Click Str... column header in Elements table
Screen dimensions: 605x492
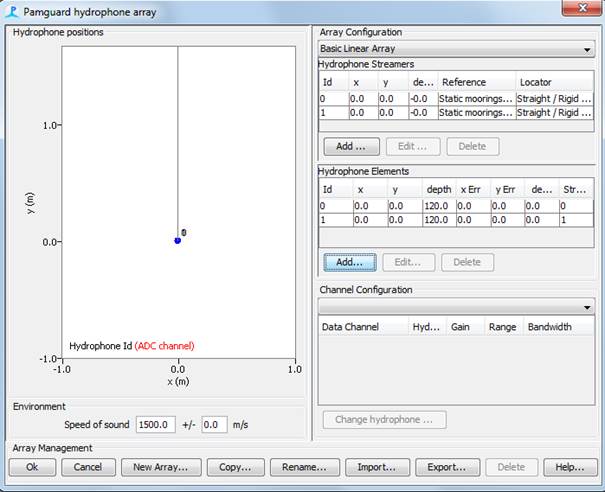(576, 189)
